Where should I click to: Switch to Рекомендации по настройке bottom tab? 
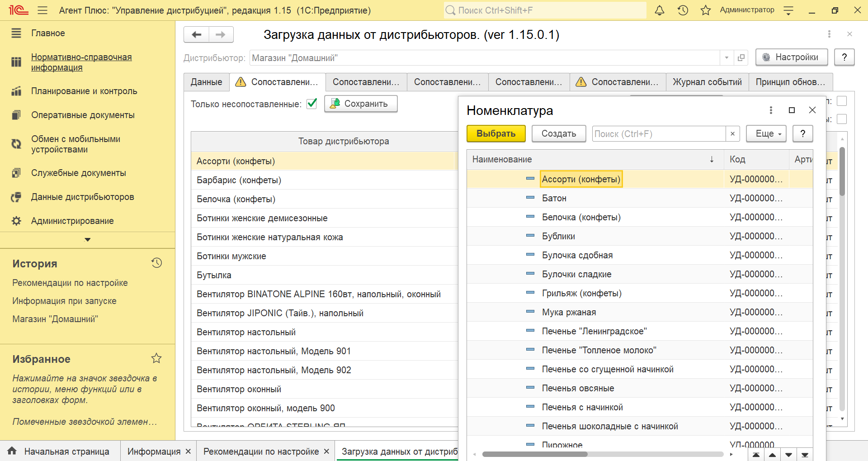261,451
